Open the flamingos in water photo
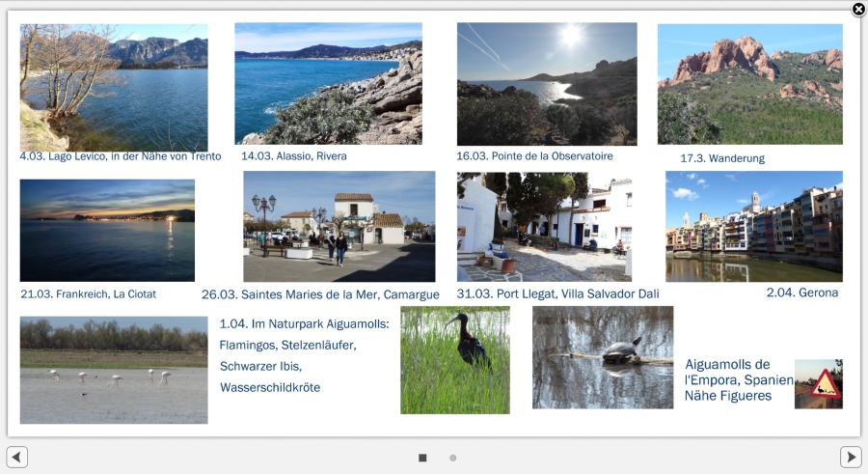This screenshot has height=474, width=868. (114, 370)
